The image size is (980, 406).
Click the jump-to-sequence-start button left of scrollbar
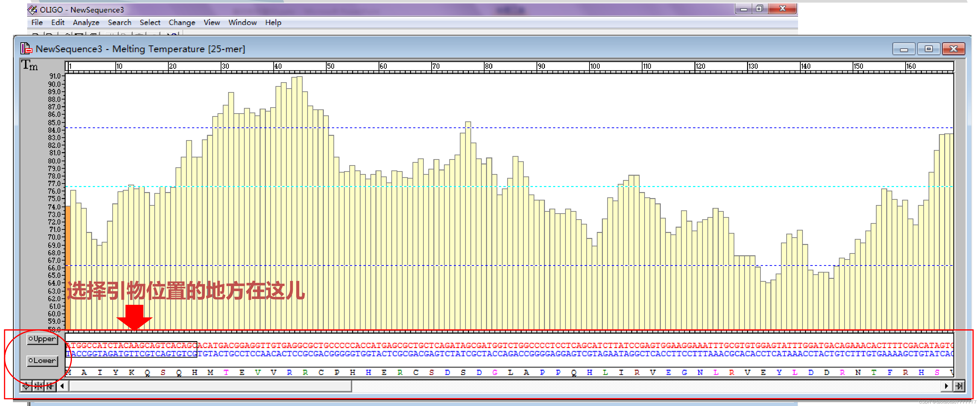[50, 386]
